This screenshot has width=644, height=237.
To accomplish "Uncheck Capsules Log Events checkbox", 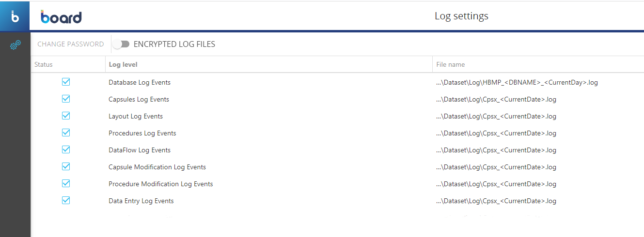I will pos(66,99).
